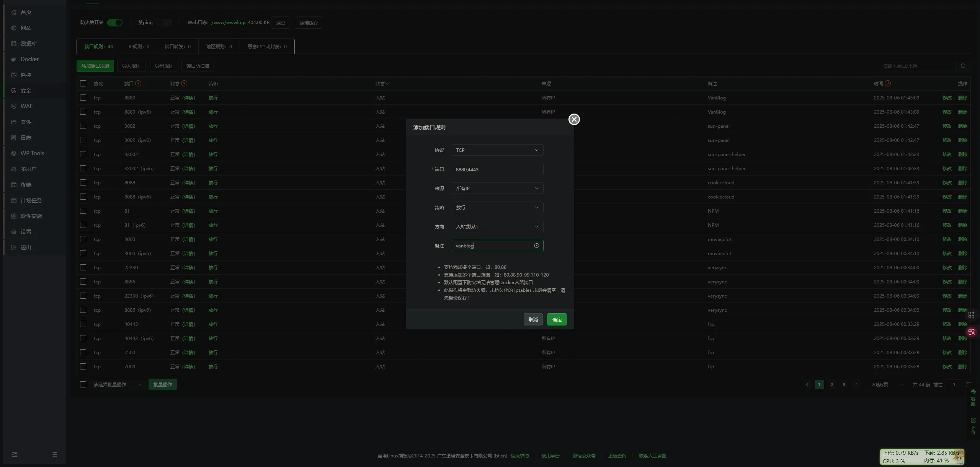
Task: Click the bottom sidebar list icon on right
Action: click(x=54, y=454)
